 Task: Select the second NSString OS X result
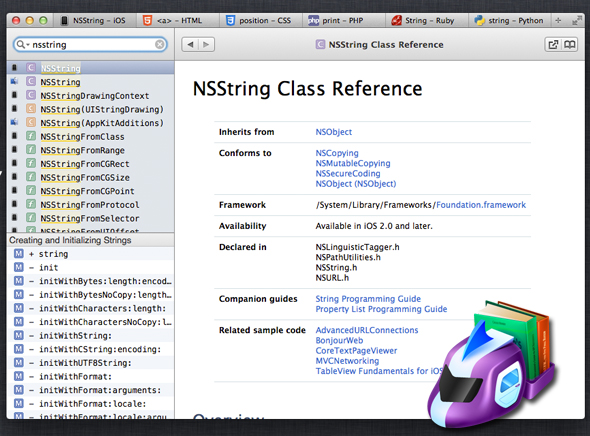90,82
